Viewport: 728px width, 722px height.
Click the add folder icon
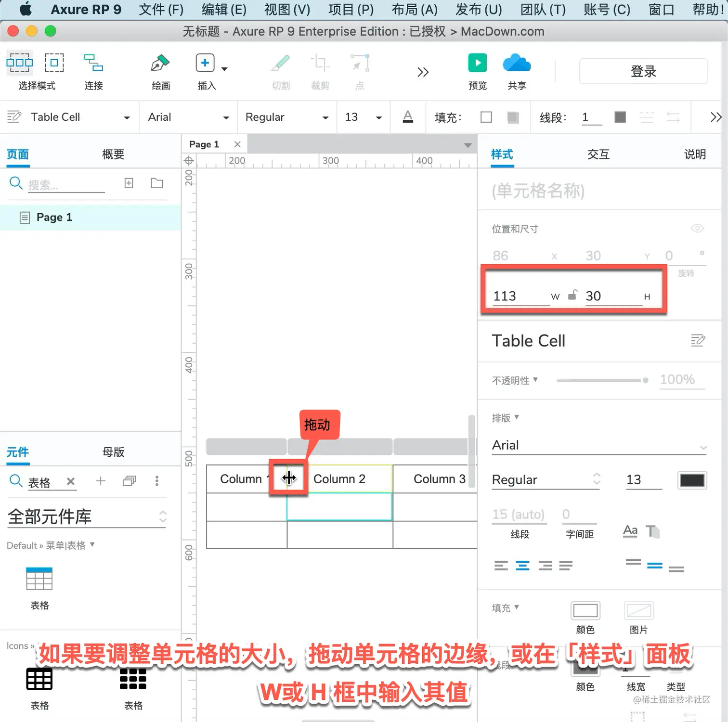point(157,183)
